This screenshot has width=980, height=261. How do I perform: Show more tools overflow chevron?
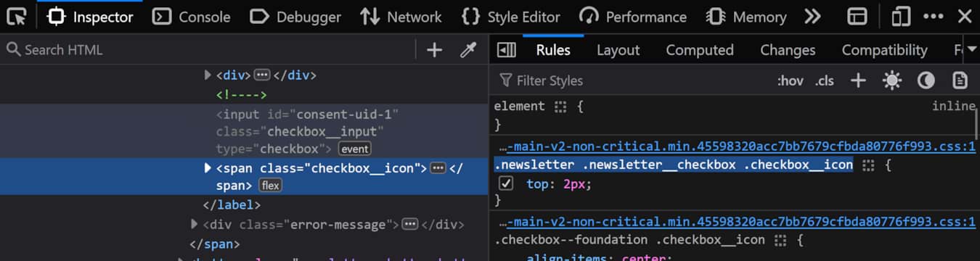813,17
